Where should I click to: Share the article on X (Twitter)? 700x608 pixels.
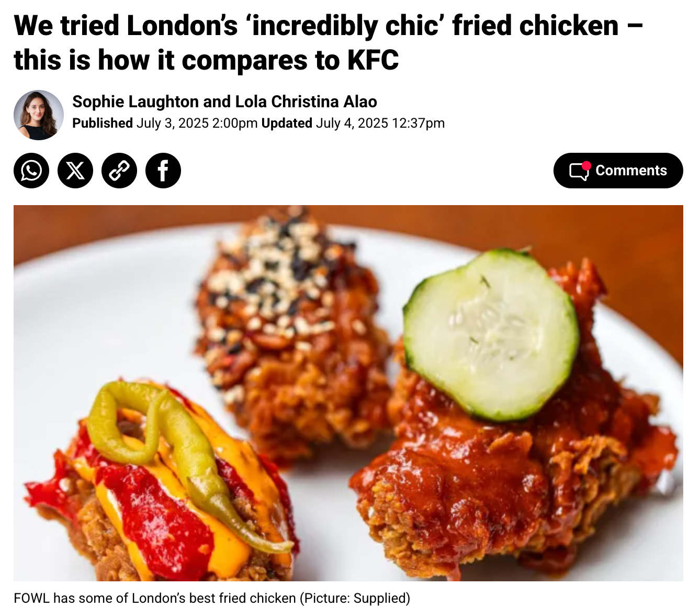(75, 171)
